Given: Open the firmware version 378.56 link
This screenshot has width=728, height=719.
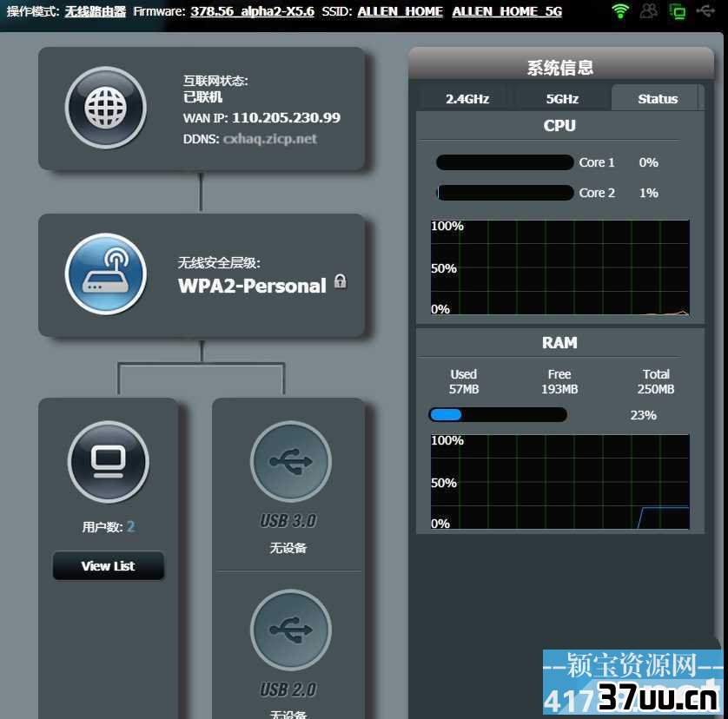Looking at the screenshot, I should pyautogui.click(x=252, y=11).
